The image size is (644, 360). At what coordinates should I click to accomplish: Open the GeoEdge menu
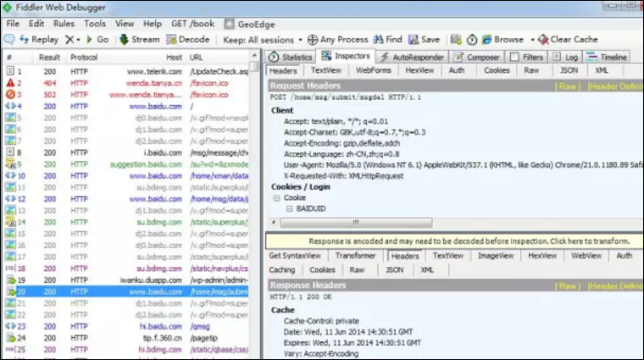pyautogui.click(x=249, y=25)
